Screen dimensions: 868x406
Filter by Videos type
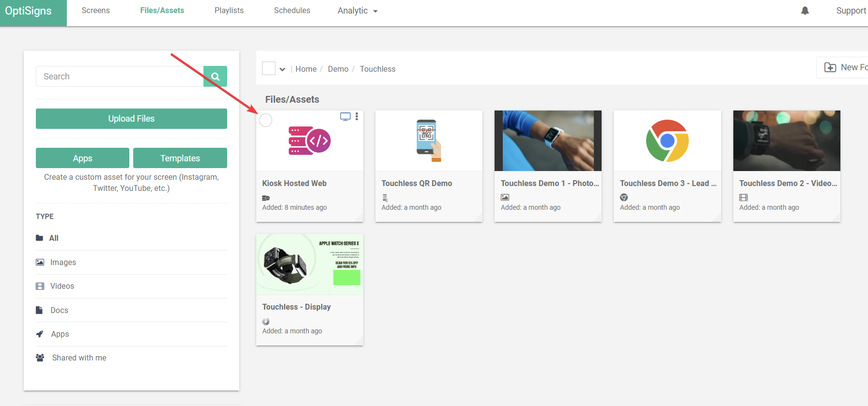click(x=62, y=286)
